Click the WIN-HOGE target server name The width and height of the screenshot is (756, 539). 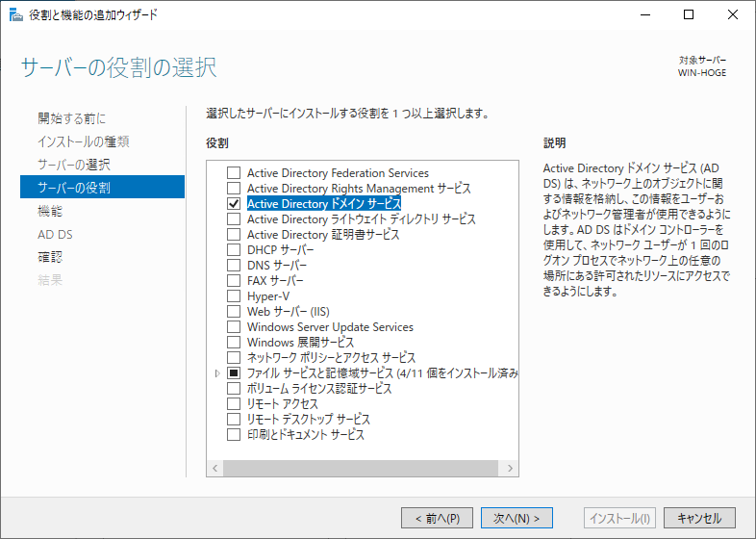(701, 73)
